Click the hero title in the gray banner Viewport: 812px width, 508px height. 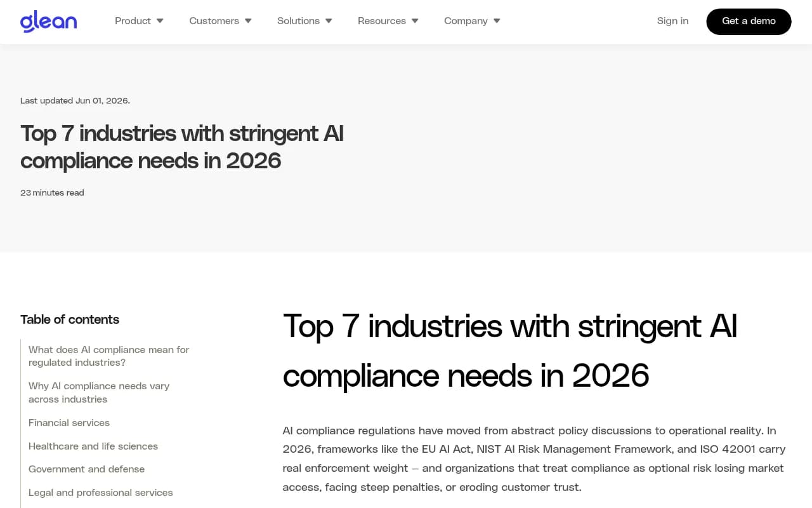point(182,147)
